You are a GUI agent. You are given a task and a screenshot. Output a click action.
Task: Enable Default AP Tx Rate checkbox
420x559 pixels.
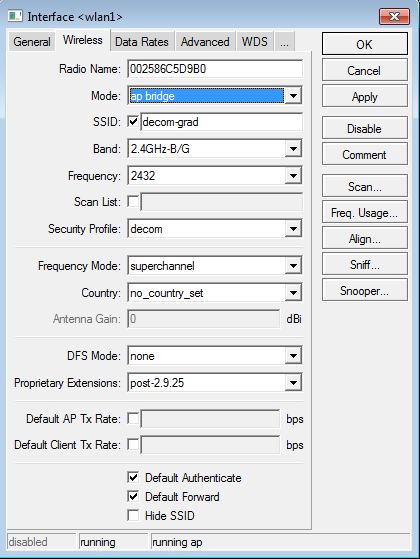click(133, 419)
